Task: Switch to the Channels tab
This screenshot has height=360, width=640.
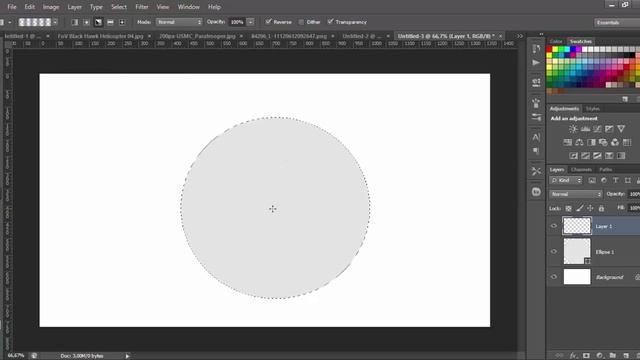Action: click(x=581, y=169)
